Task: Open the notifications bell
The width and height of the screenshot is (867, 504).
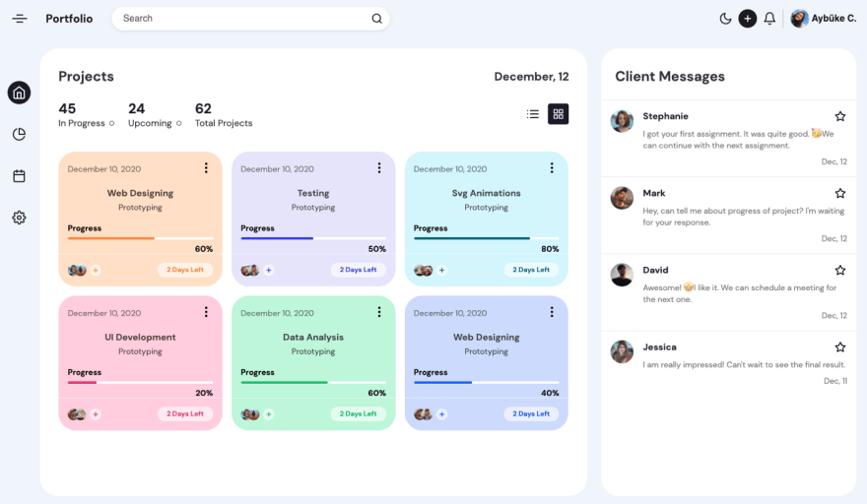Action: [769, 19]
